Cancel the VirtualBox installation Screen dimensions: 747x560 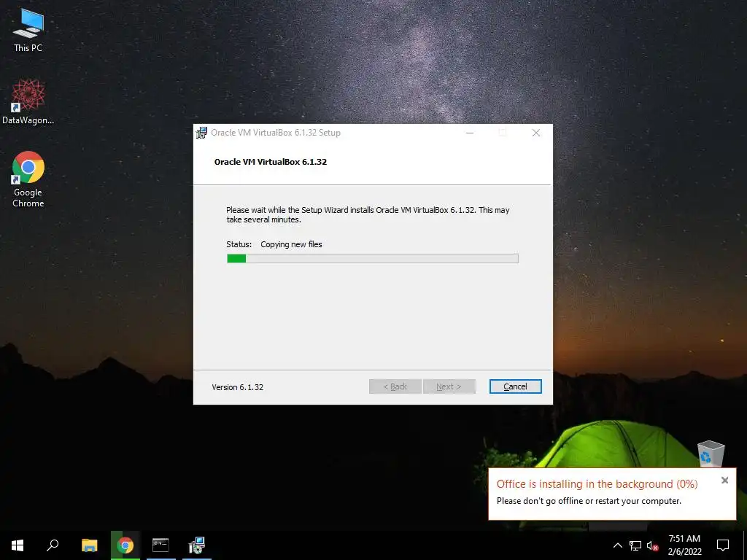click(516, 386)
